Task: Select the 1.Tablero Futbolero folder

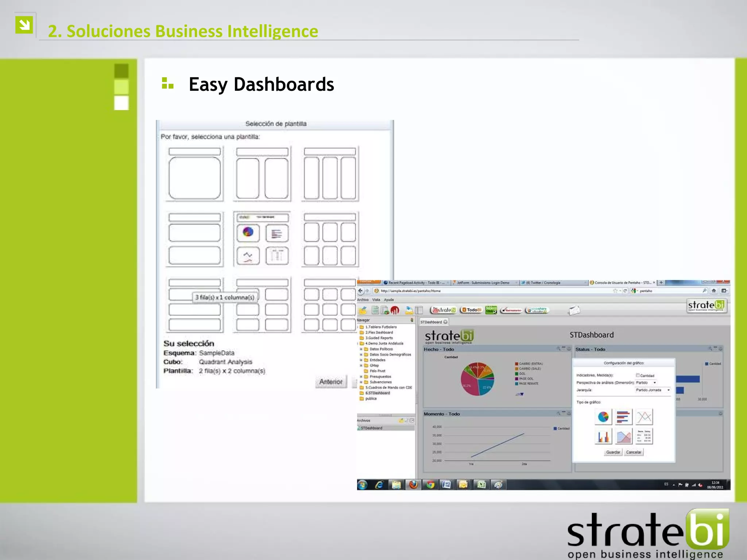Action: pyautogui.click(x=378, y=327)
